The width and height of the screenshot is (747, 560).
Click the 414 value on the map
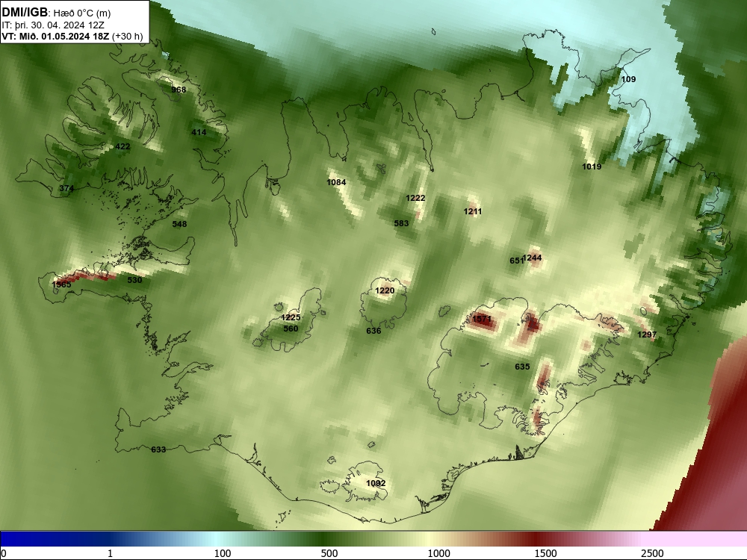click(199, 132)
